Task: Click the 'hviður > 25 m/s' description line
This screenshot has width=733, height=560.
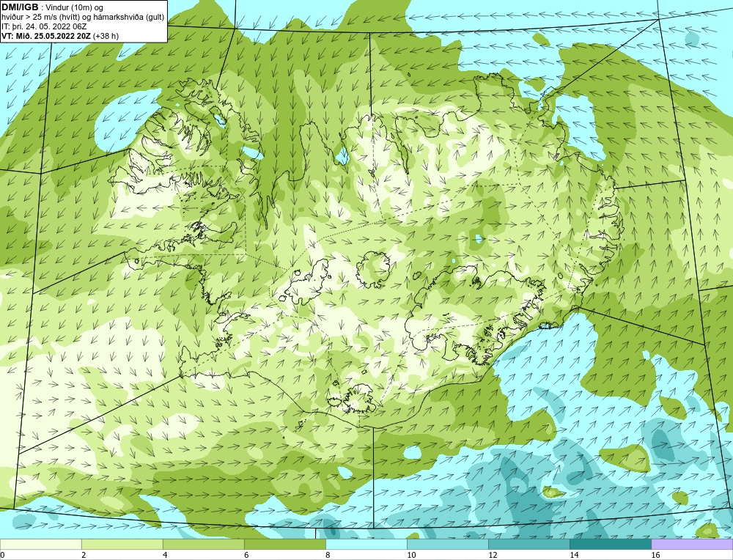Action: pos(83,18)
